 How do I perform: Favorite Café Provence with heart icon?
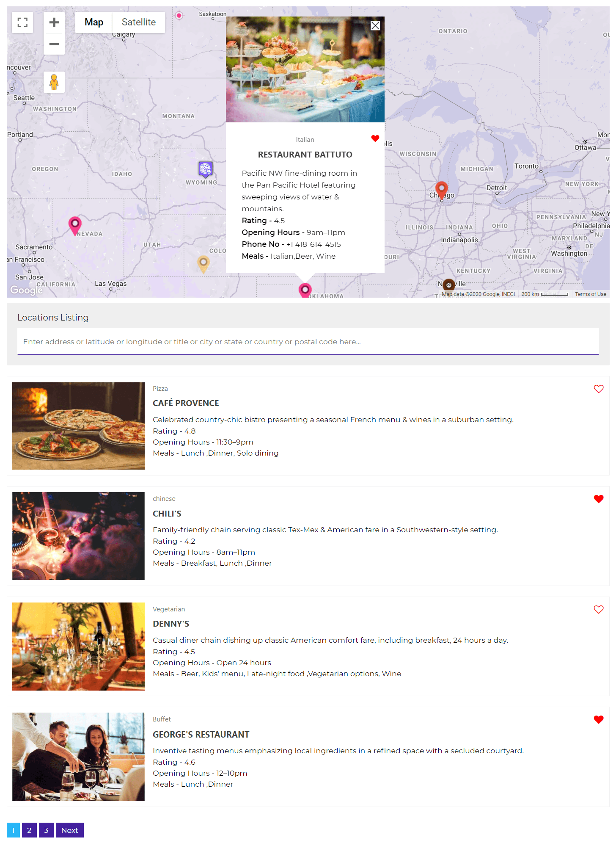pos(599,389)
